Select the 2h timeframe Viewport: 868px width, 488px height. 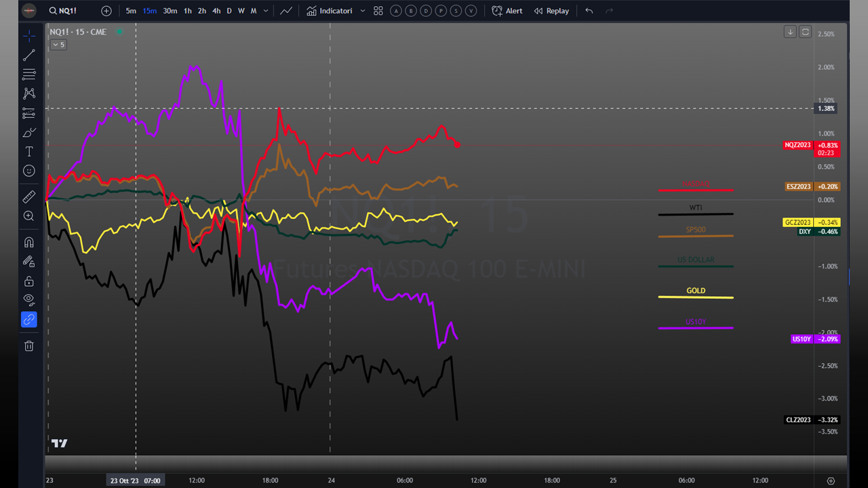(x=202, y=11)
